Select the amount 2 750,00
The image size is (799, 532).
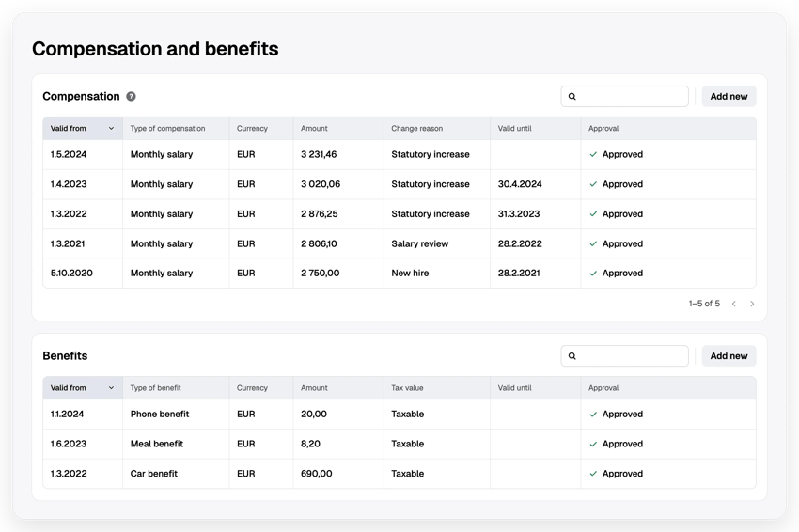point(320,274)
